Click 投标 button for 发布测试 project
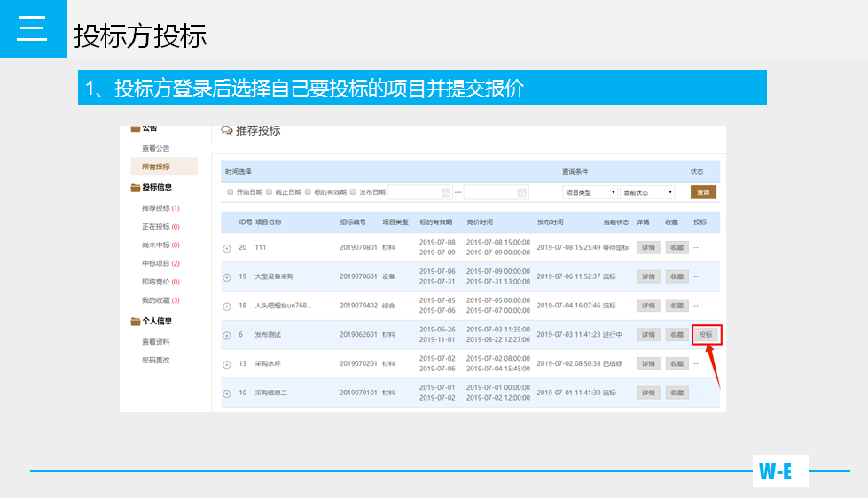 [x=706, y=335]
